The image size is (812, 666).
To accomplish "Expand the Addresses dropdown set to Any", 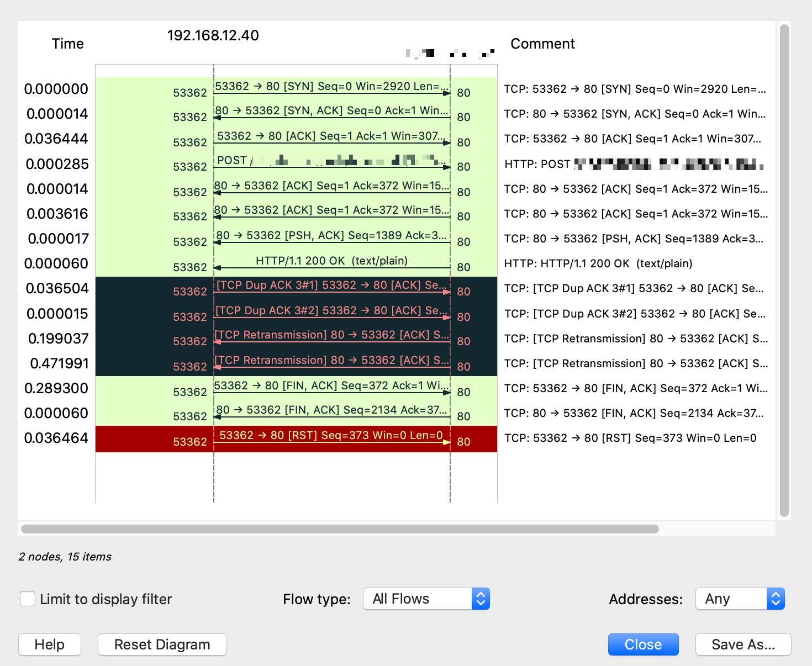I will [x=740, y=599].
